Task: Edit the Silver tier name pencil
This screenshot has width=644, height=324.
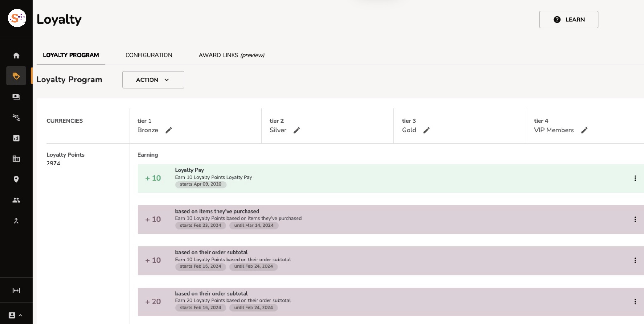Action: coord(297,130)
